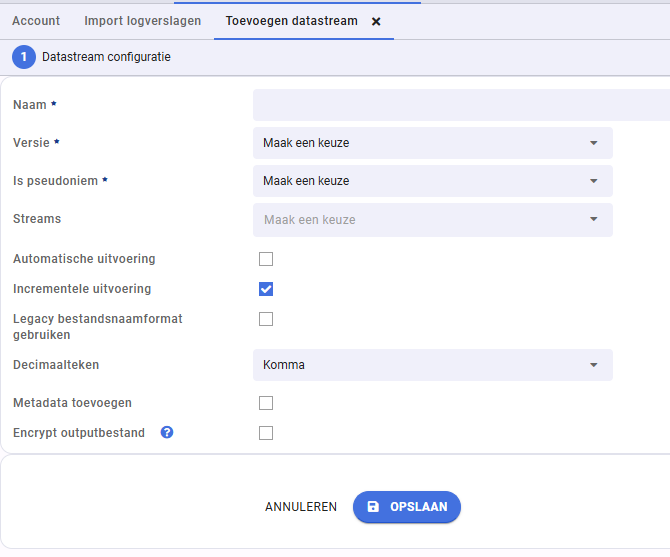This screenshot has width=670, height=557.
Task: Click the help icon beside Encrypt outputbestand
Action: (167, 432)
